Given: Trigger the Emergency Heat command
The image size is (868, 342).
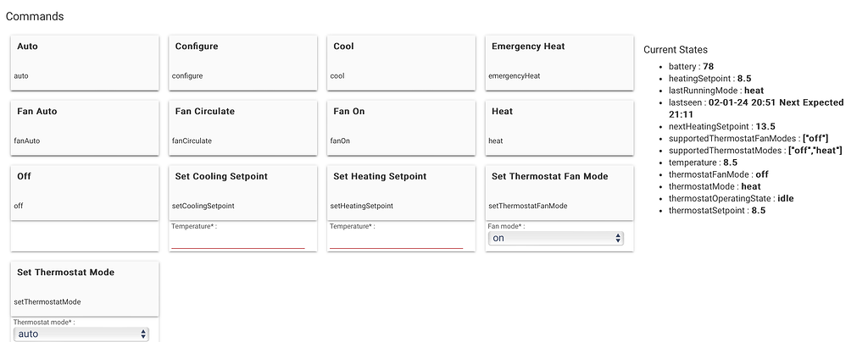Looking at the screenshot, I should pos(559,61).
